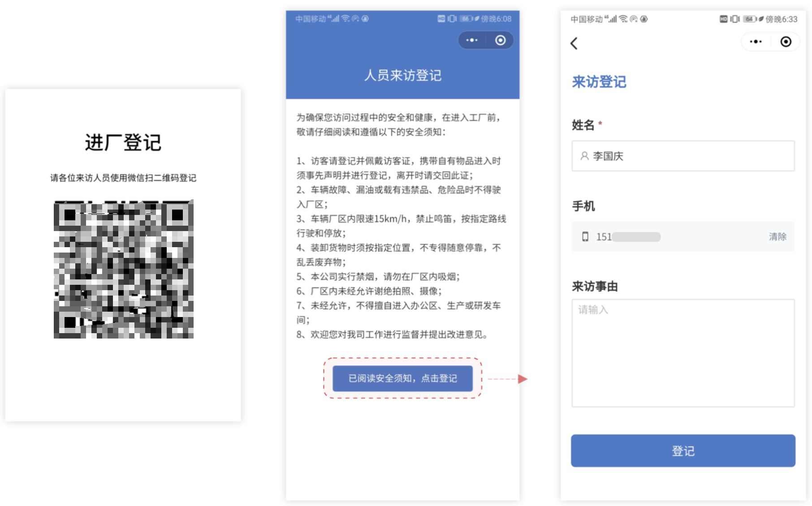Tap the back arrow on 来访登记 page

[574, 43]
